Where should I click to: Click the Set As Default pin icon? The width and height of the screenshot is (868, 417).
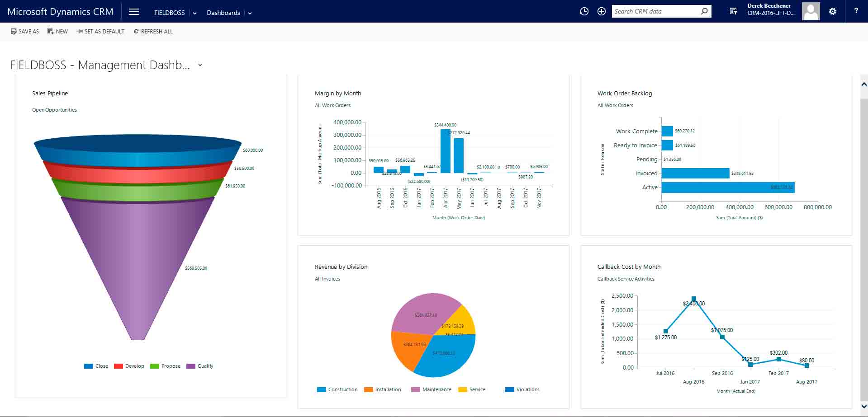tap(80, 32)
